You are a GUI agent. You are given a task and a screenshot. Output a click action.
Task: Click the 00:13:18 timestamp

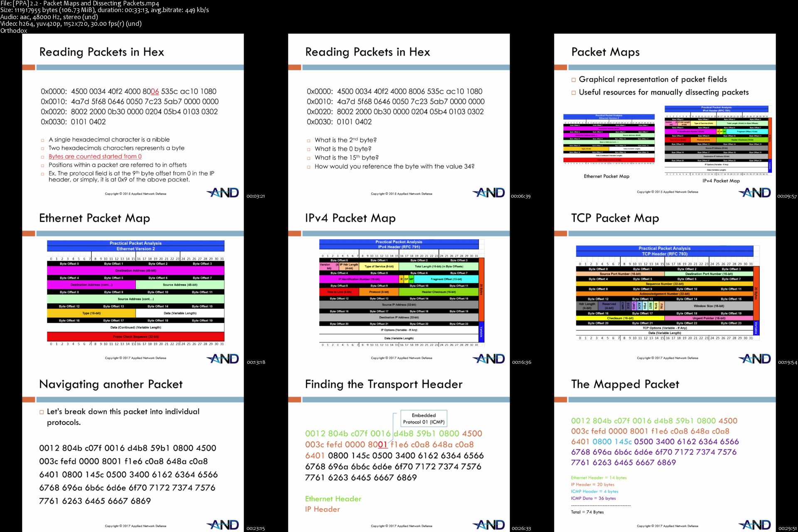tap(256, 362)
